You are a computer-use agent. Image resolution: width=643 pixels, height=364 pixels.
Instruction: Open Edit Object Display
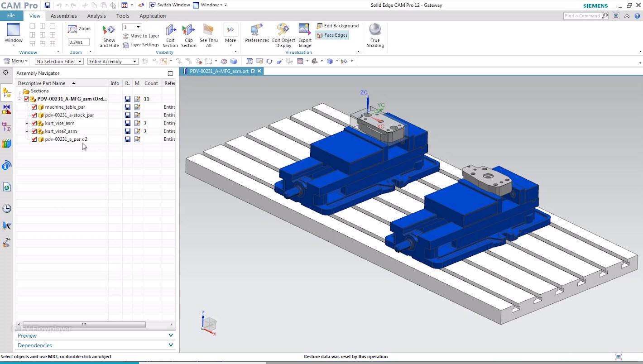(283, 35)
